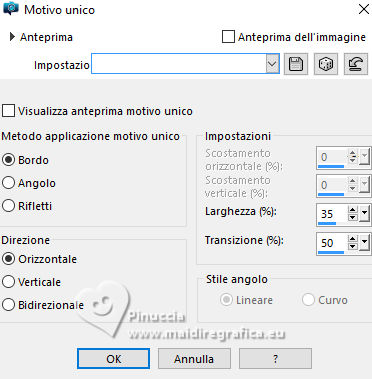The image size is (372, 379).
Task: Click the randomize parameters dice icon
Action: [326, 64]
